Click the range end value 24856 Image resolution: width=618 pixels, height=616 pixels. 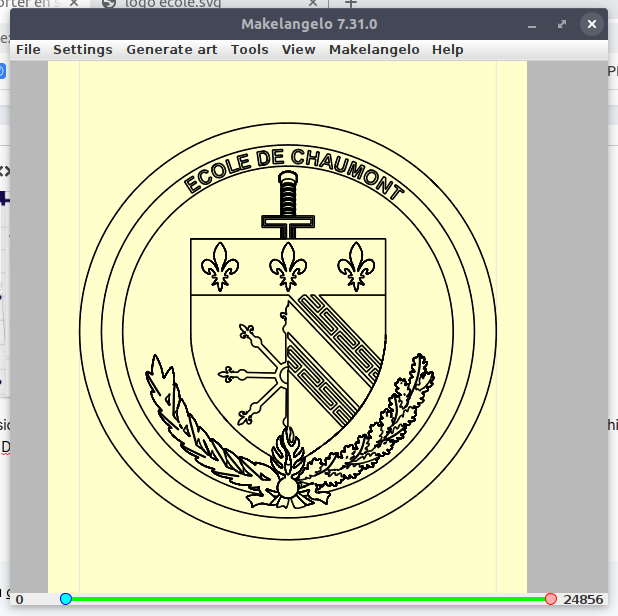coord(583,599)
